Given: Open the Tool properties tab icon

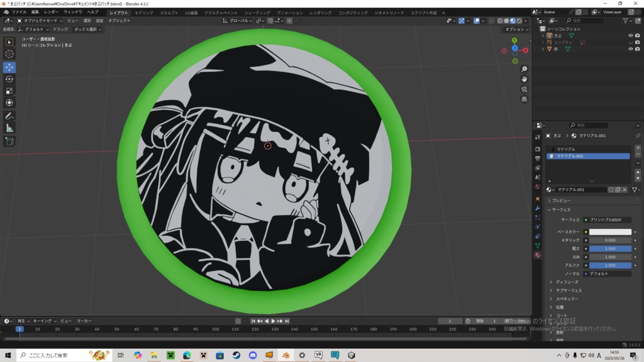Looking at the screenshot, I should (x=538, y=137).
